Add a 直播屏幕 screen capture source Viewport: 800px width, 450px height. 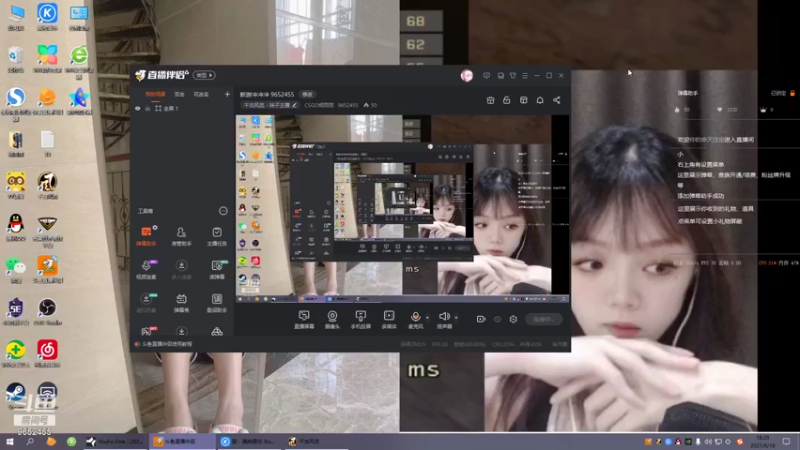(x=304, y=319)
